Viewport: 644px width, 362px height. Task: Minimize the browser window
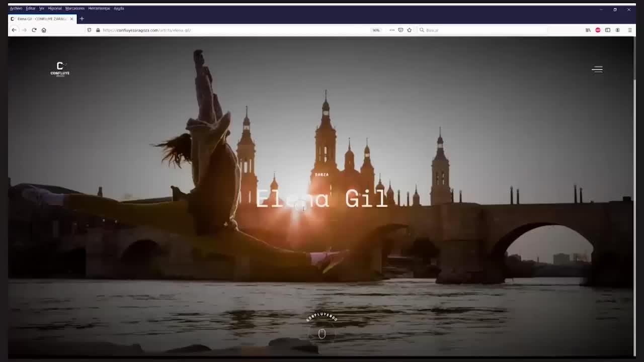click(601, 10)
